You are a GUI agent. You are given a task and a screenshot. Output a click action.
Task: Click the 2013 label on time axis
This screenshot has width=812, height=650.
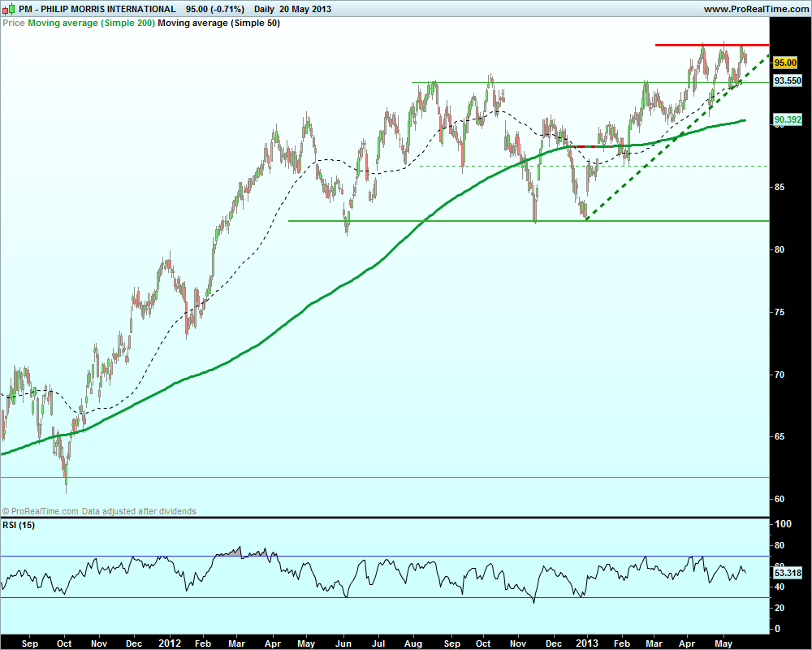pyautogui.click(x=587, y=643)
